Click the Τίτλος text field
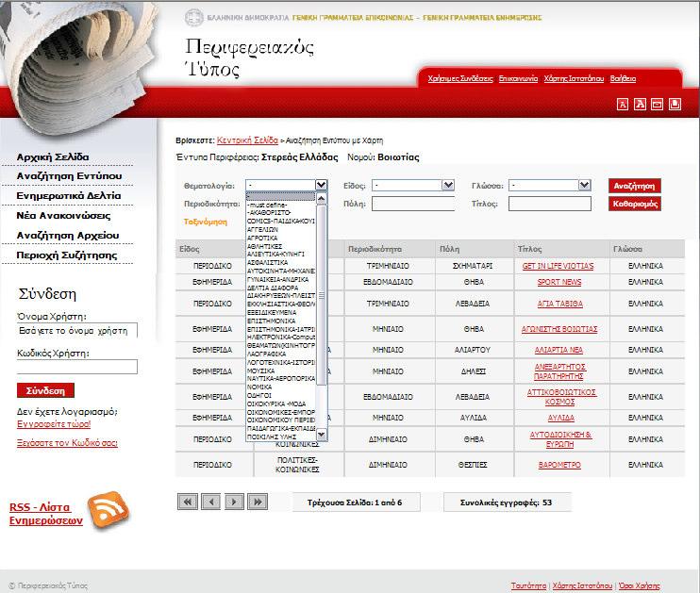This screenshot has width=700, height=593. [x=550, y=204]
